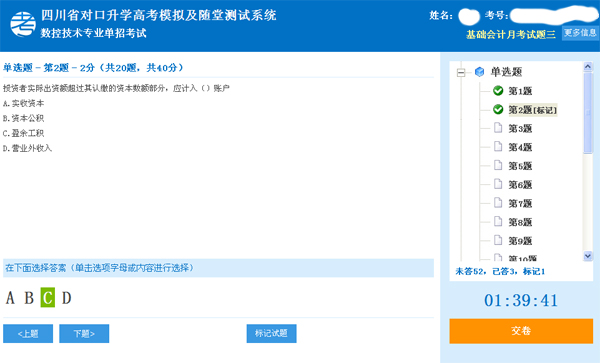Select option text A.实收资本
Screen dimensions: 600x363
click(23, 103)
